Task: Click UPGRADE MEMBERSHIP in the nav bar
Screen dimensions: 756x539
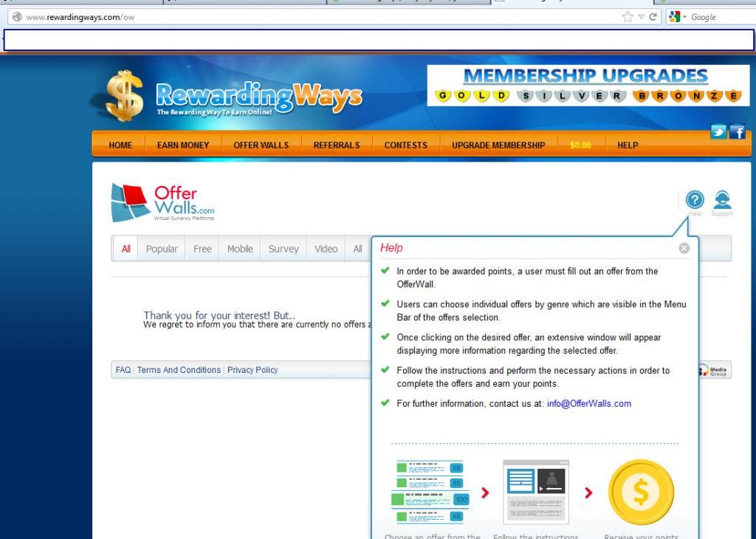Action: pos(498,145)
